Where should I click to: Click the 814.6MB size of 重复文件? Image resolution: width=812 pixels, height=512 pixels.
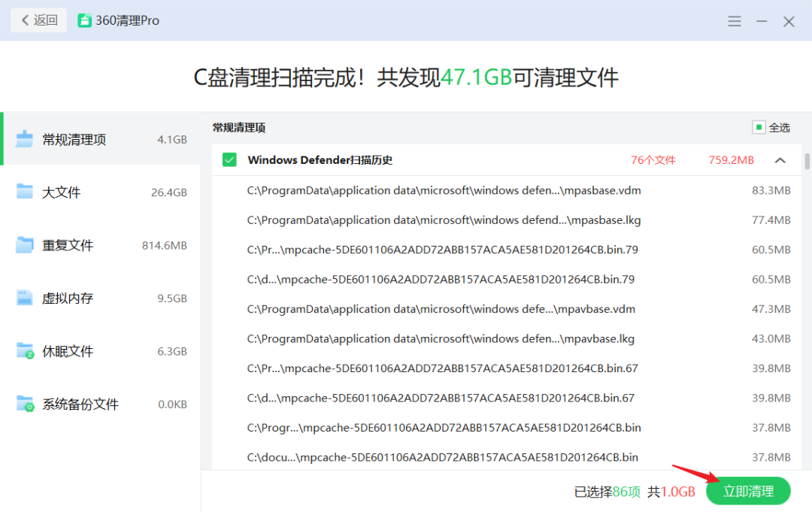(165, 245)
